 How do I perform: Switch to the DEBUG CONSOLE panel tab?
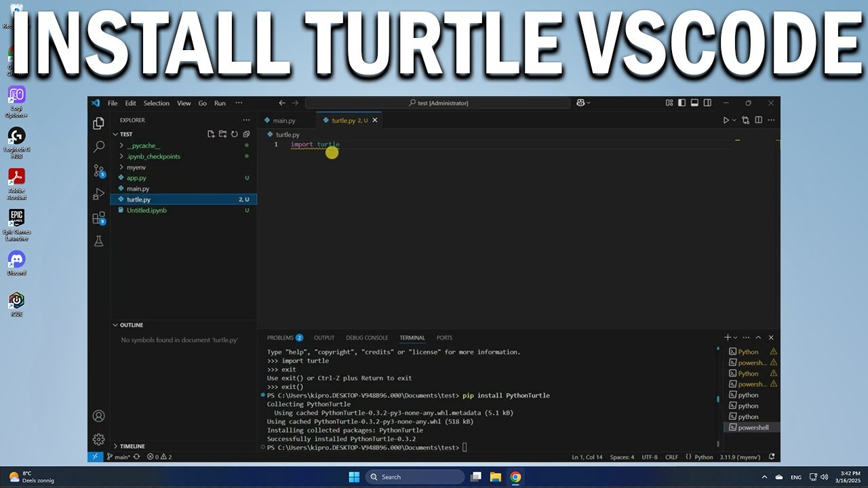click(367, 338)
